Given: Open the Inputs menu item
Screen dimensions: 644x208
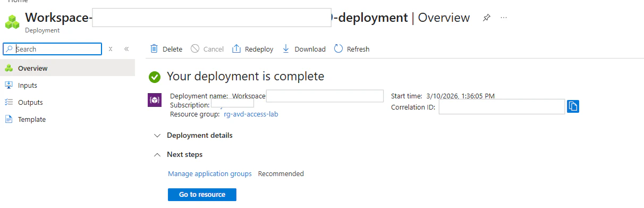Looking at the screenshot, I should [x=67, y=85].
